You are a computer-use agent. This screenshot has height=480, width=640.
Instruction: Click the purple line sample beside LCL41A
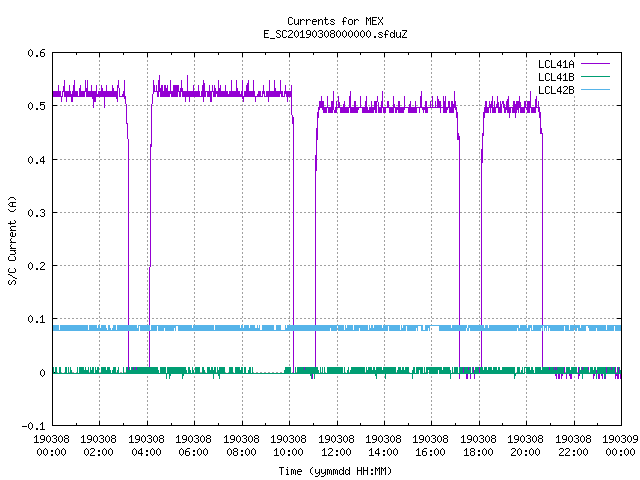[595, 64]
